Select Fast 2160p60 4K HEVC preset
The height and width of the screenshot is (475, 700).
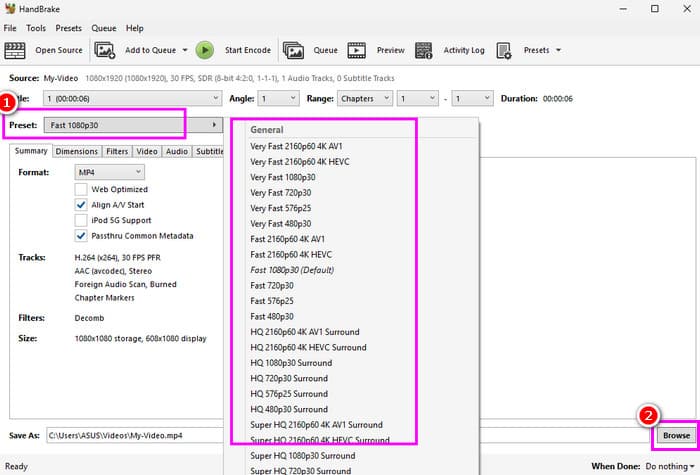pos(291,254)
